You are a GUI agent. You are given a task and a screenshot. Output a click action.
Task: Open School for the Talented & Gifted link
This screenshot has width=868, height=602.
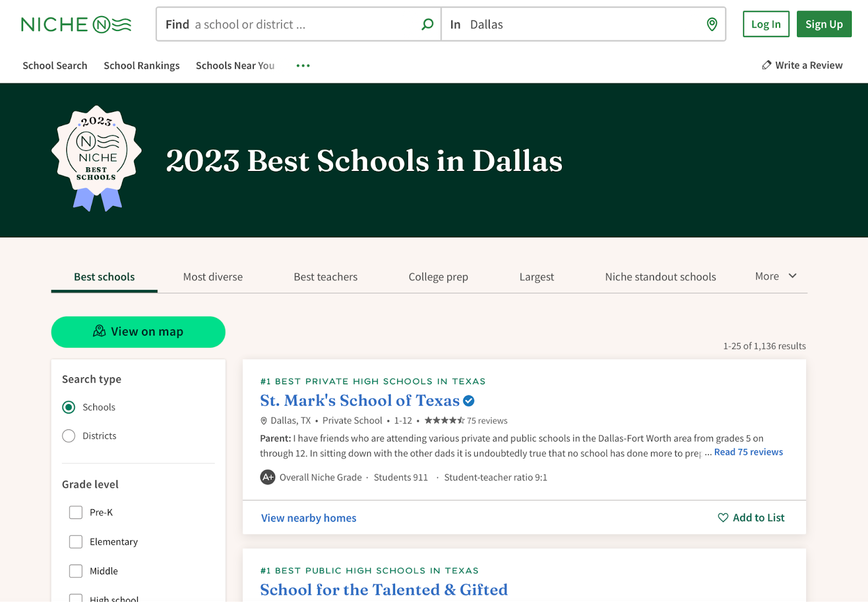pos(384,590)
